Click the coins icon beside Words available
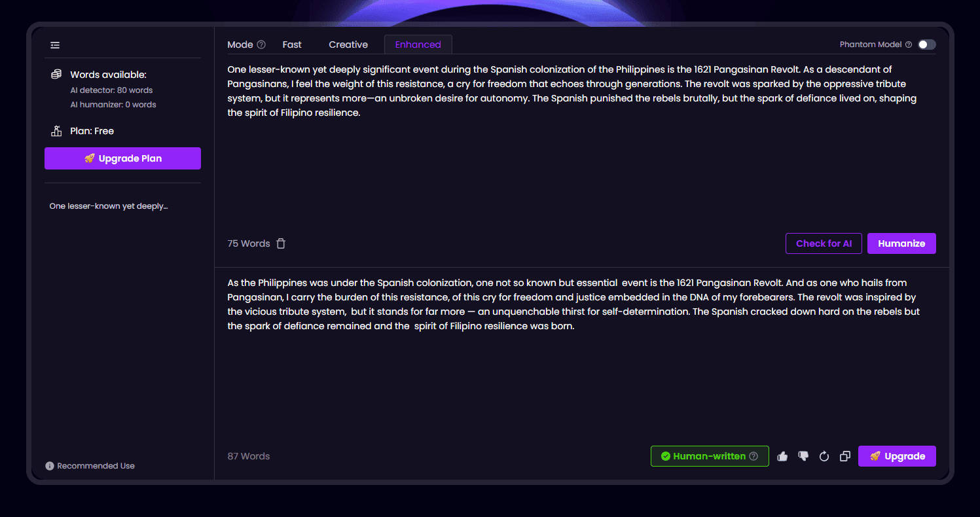 tap(56, 75)
